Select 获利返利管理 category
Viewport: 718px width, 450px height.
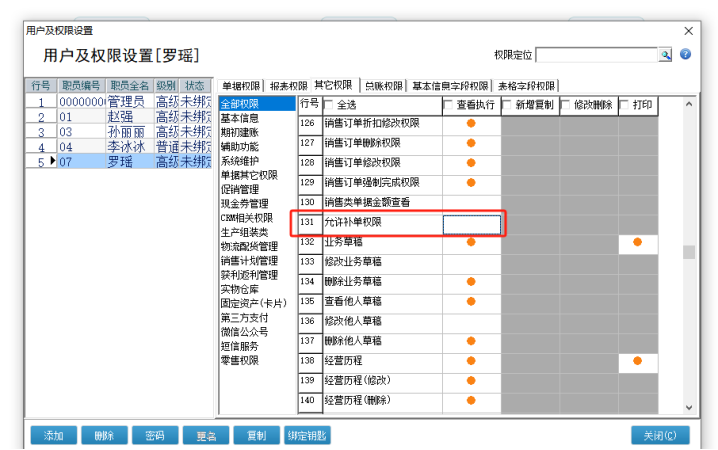[x=249, y=275]
